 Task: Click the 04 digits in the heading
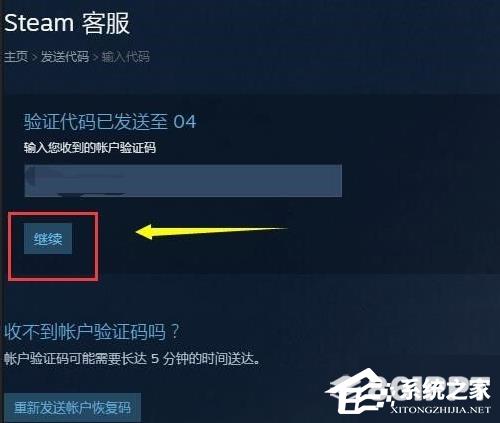tap(185, 122)
